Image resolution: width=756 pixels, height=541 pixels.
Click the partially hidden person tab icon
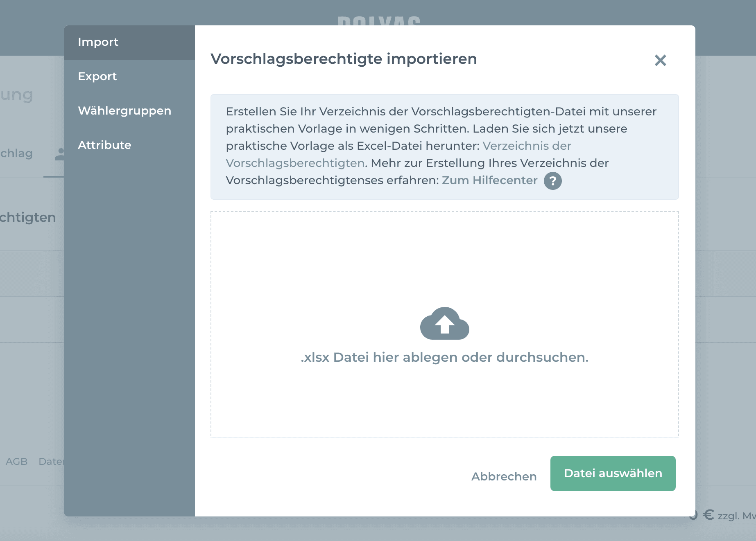pyautogui.click(x=60, y=154)
